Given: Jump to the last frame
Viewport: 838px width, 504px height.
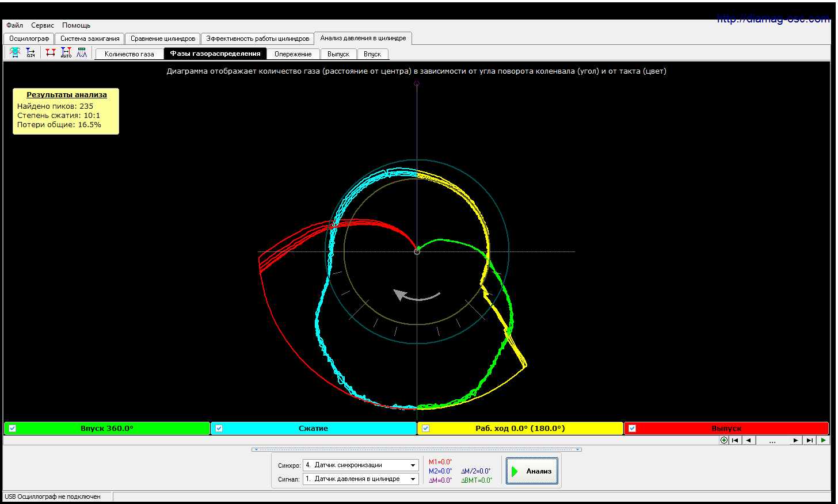Looking at the screenshot, I should click(x=809, y=440).
